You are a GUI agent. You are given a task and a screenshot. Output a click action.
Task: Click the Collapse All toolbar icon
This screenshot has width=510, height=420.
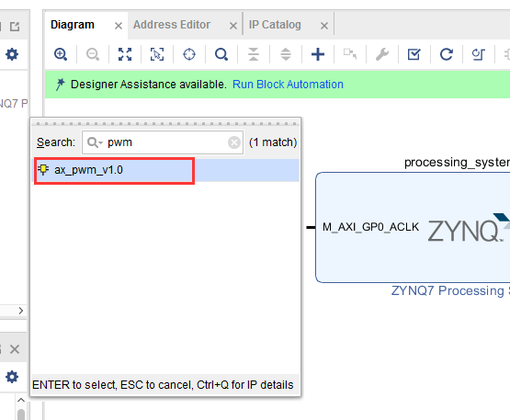pos(254,54)
